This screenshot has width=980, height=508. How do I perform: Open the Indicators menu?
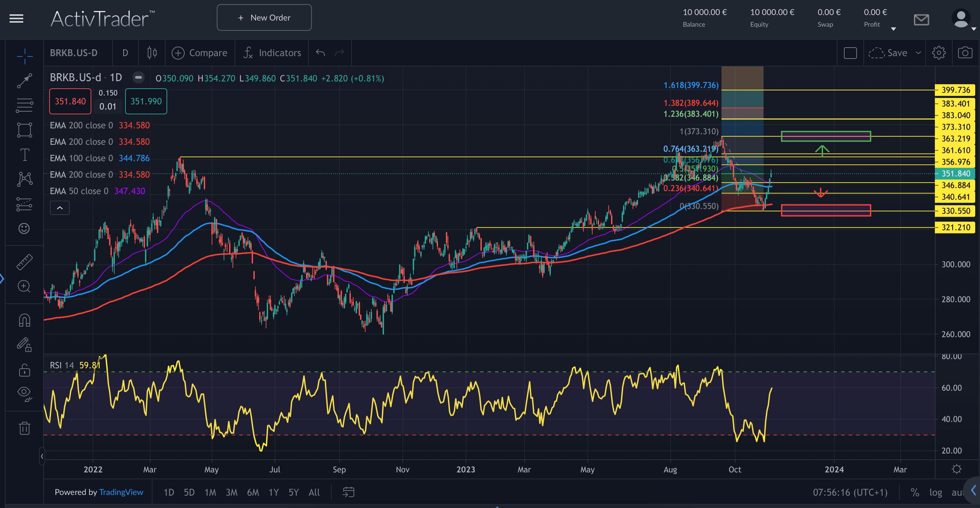[273, 53]
